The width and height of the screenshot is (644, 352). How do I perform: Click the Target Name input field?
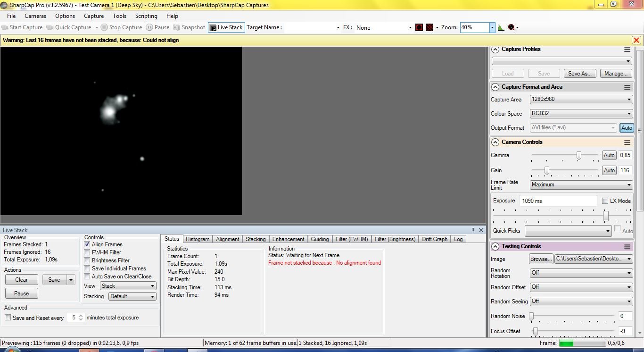[312, 27]
